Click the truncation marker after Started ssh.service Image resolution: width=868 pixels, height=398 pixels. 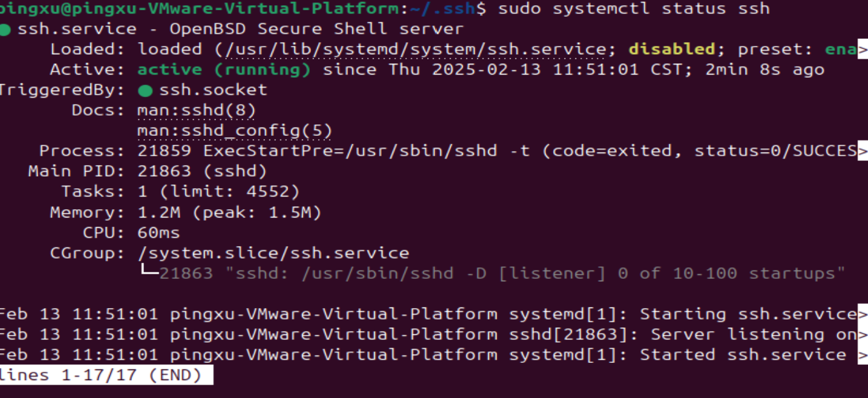[x=863, y=355]
